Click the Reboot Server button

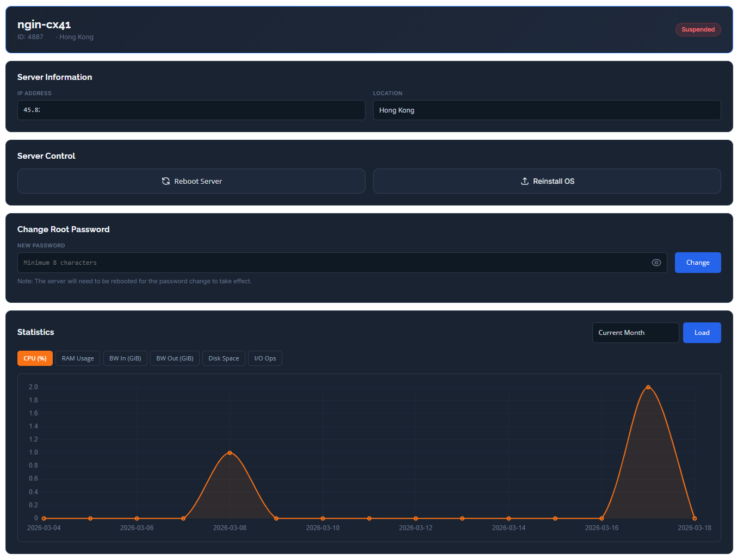pos(191,181)
